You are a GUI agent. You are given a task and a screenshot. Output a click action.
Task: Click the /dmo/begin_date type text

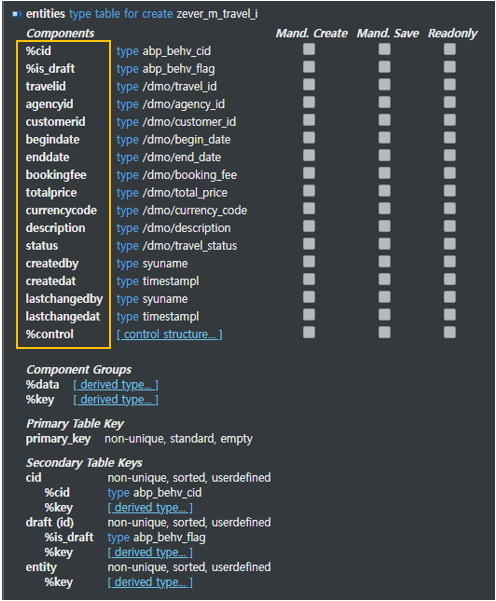(x=186, y=140)
